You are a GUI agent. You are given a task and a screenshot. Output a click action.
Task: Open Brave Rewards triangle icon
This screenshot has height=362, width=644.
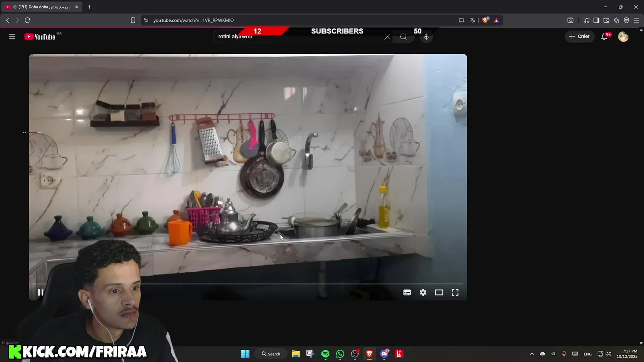pyautogui.click(x=496, y=20)
